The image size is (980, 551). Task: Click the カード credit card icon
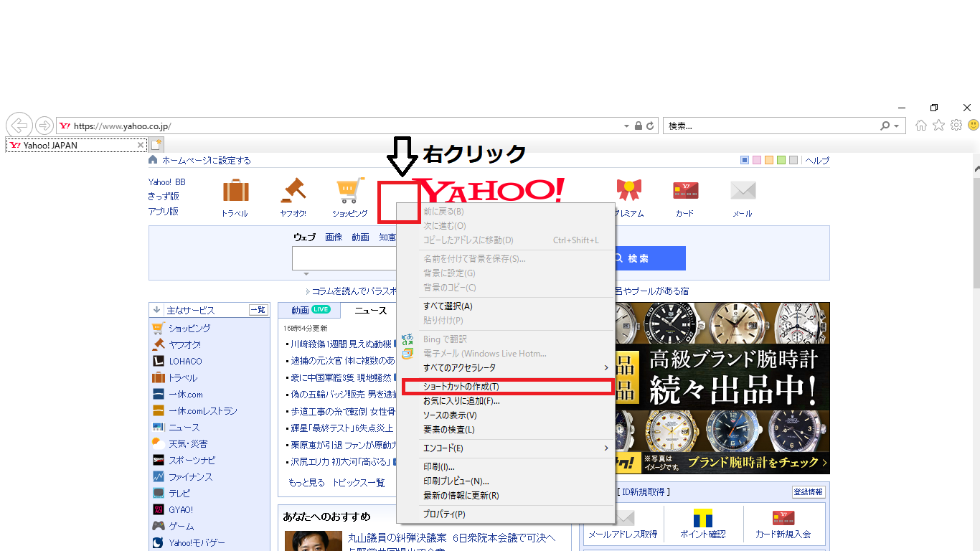point(685,189)
